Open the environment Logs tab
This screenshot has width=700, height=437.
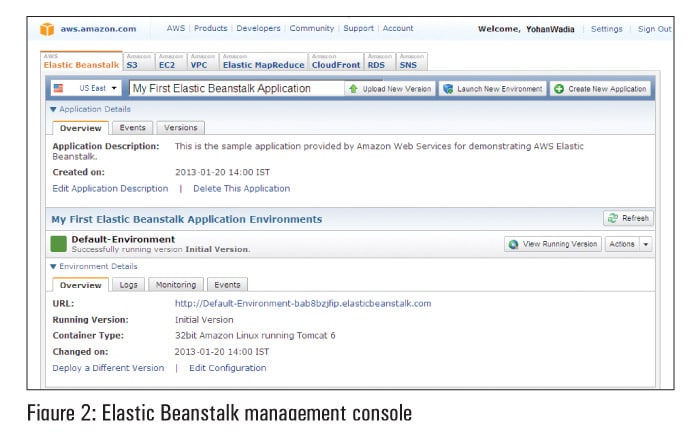(x=128, y=285)
